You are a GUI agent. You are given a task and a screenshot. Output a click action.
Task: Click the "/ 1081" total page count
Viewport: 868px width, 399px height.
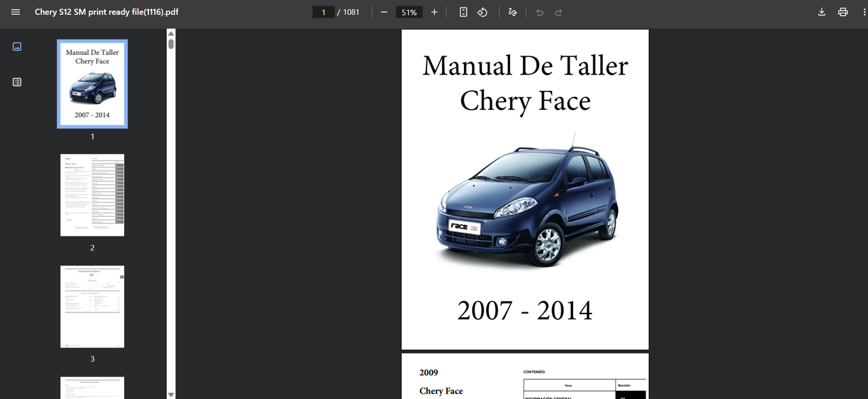(x=349, y=12)
